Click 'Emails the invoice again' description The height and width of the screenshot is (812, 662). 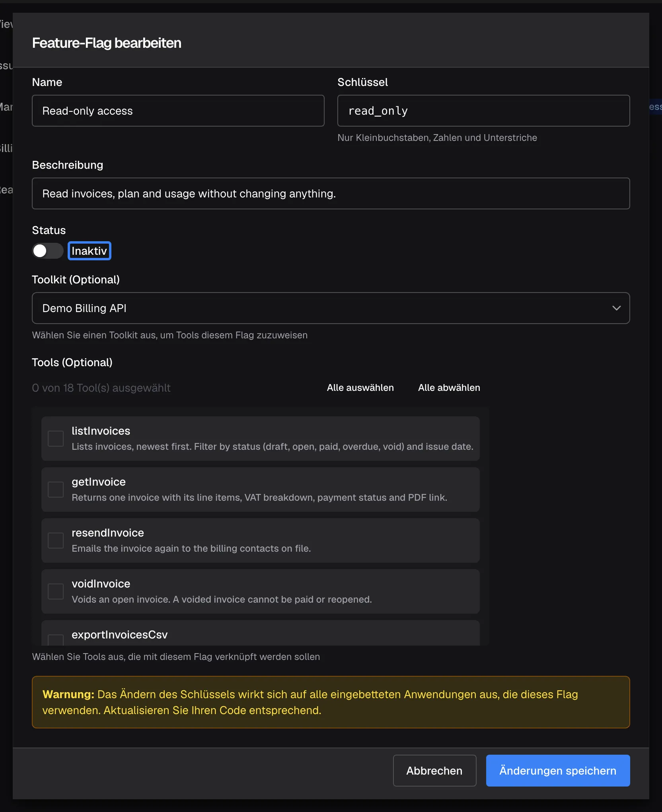click(x=191, y=548)
